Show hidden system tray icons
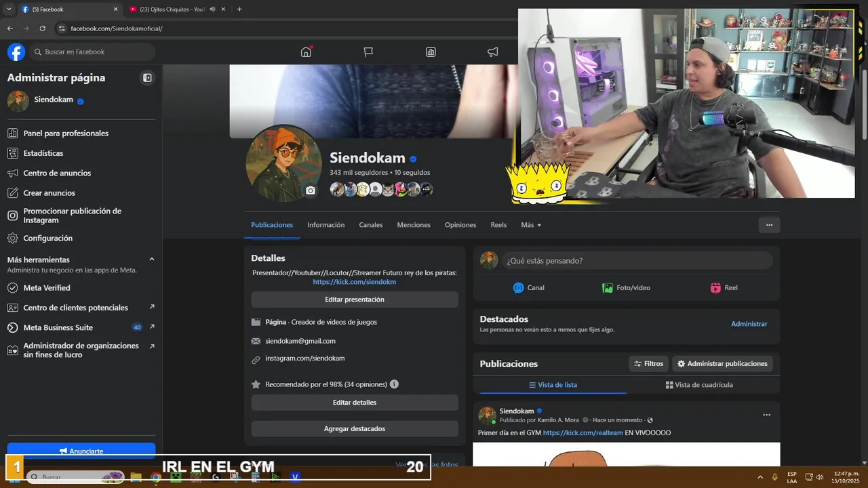 (x=760, y=477)
